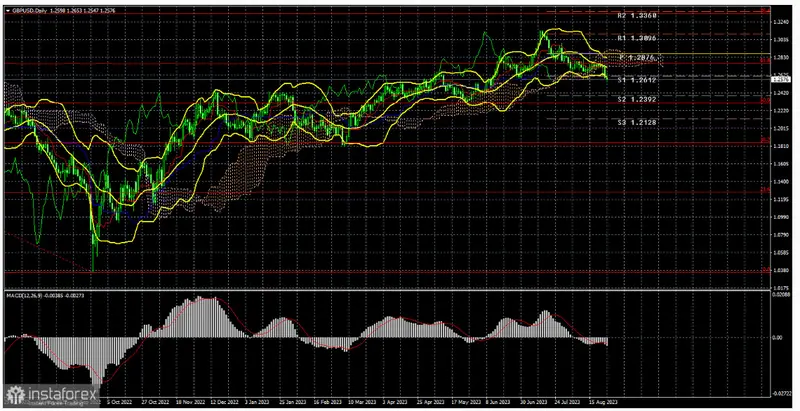Select the S2 1.2392 support label
This screenshot has height=411, width=800.
tap(636, 99)
